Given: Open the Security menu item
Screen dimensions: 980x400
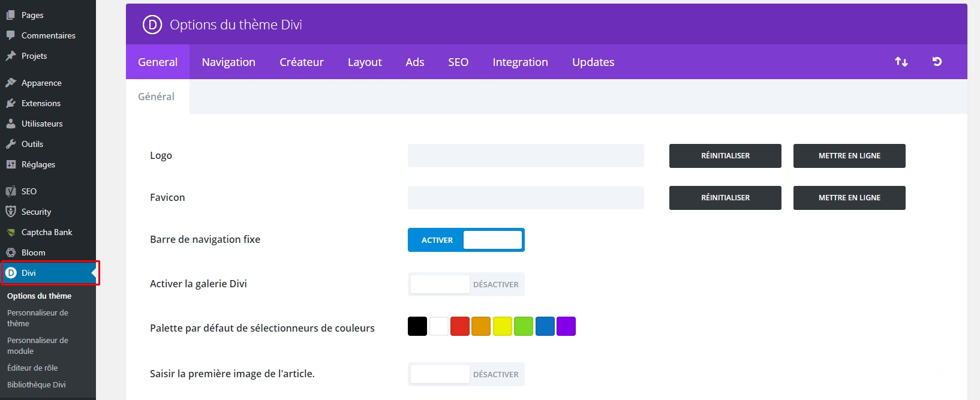Looking at the screenshot, I should 48,212.
